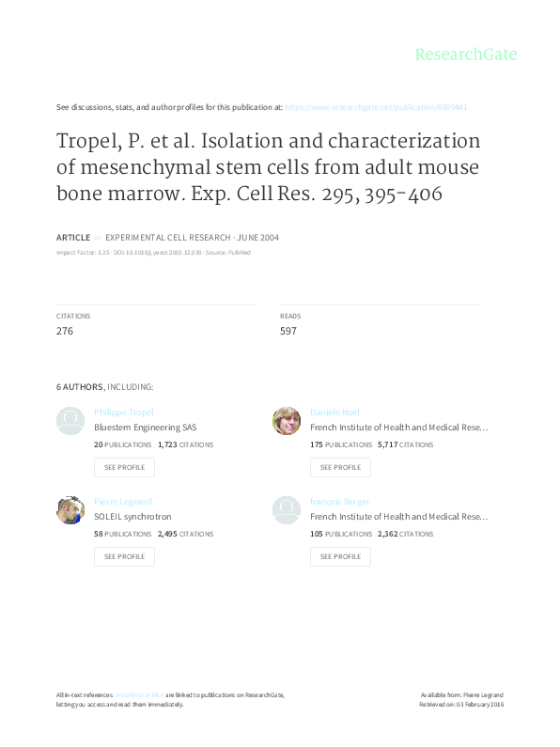This screenshot has width=560, height=747.
Task: Click See Profile under françois Berger
Action: click(x=340, y=556)
